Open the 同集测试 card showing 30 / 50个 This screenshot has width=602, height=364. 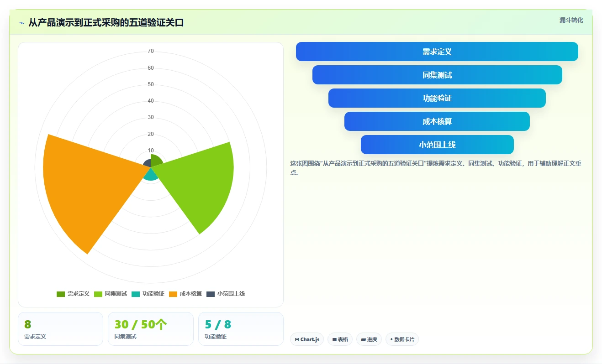point(151,329)
